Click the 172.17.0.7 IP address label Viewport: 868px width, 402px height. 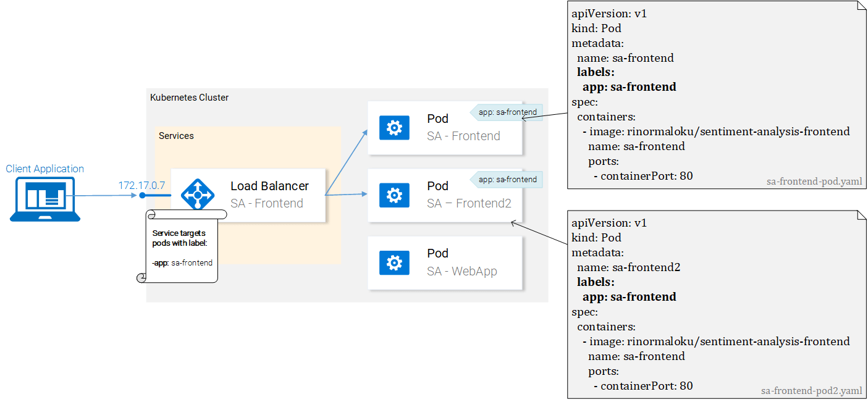[141, 185]
